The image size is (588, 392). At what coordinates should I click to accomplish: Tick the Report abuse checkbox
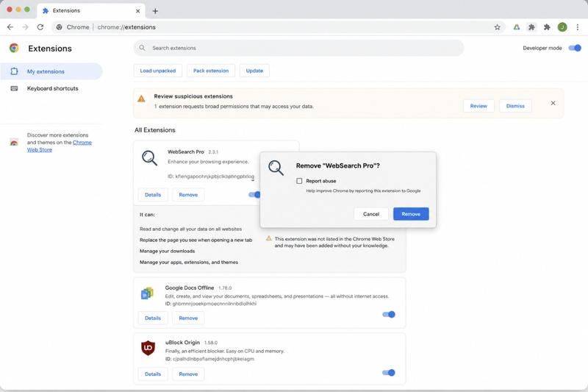click(x=299, y=181)
